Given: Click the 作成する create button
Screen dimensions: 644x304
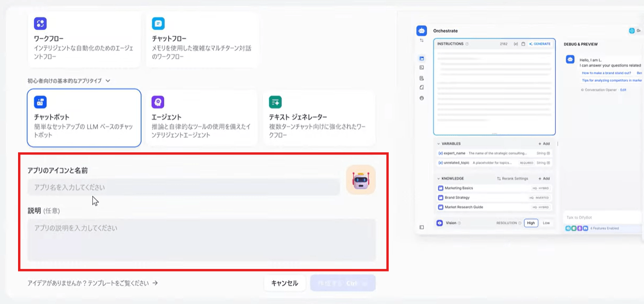Looking at the screenshot, I should (x=343, y=283).
